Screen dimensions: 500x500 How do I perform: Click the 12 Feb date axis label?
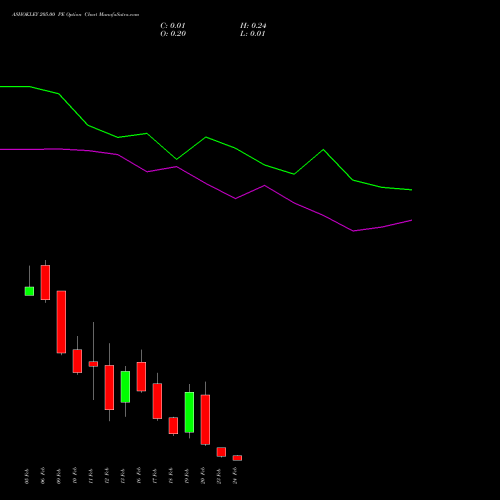[107, 476]
